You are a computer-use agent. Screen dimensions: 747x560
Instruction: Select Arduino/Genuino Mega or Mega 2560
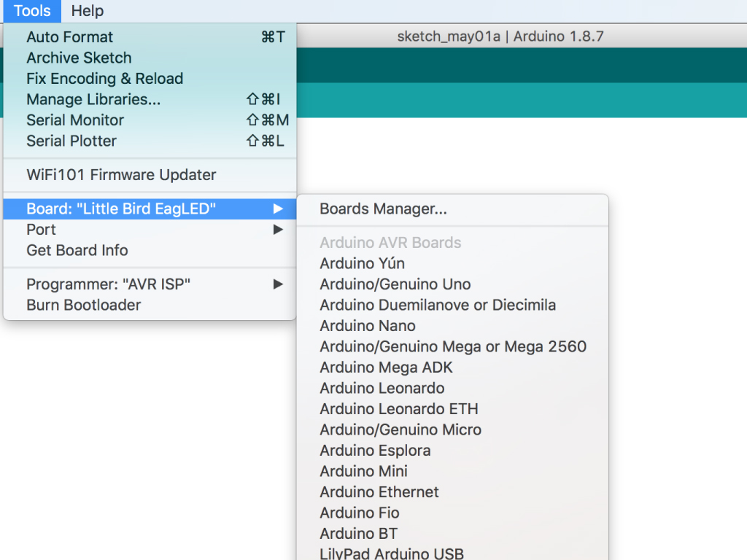pyautogui.click(x=452, y=346)
